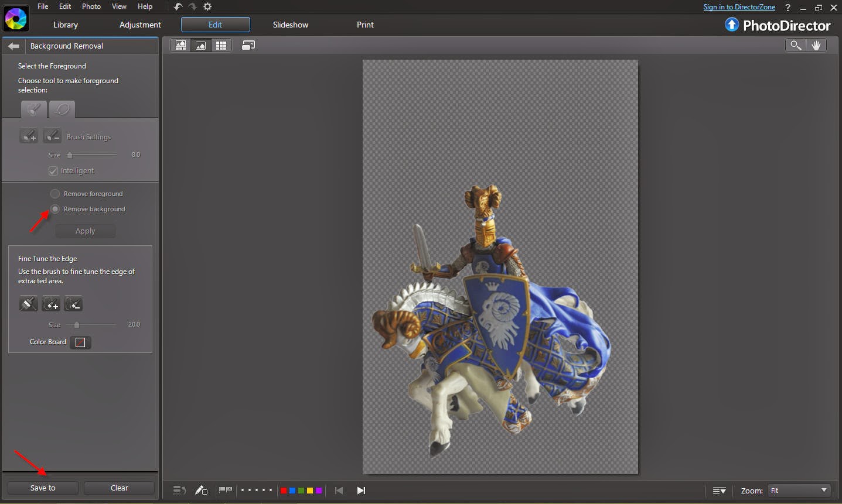Switch to viewer-only view mode
Viewport: 842px width, 504px height.
click(x=201, y=45)
